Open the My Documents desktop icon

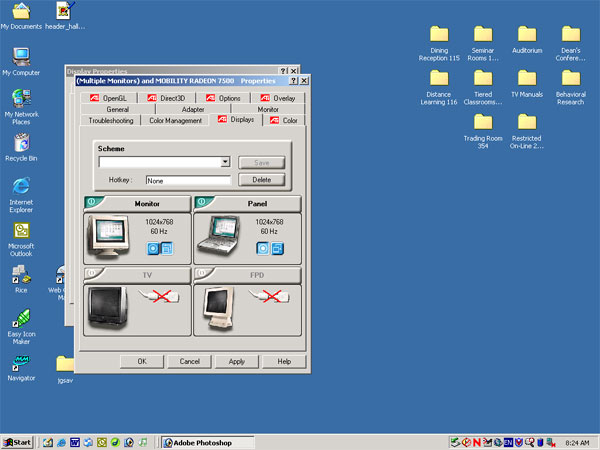coord(21,16)
